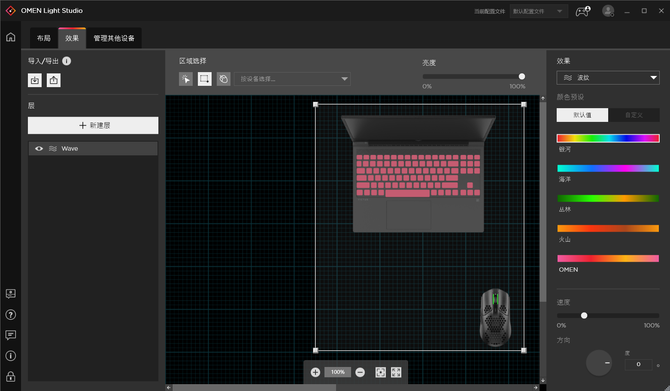Open the 按设备选择 dropdown
The image size is (670, 391).
[x=293, y=79]
